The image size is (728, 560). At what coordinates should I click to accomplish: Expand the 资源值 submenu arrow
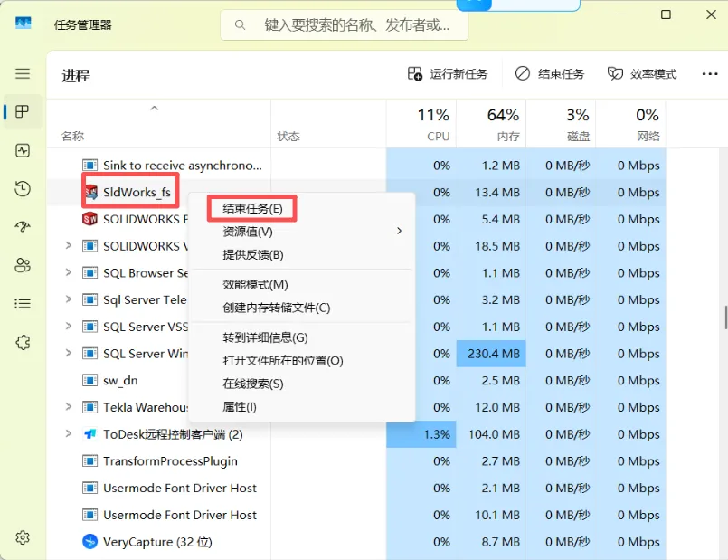click(x=400, y=231)
